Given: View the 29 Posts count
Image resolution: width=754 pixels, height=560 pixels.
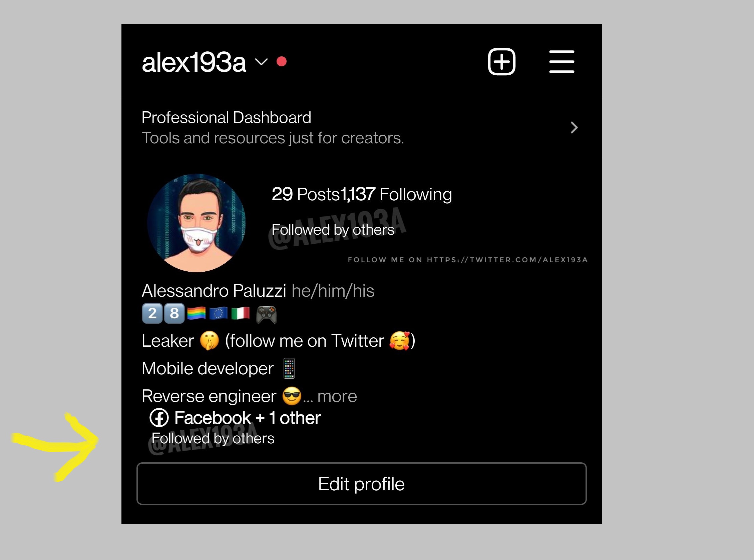Looking at the screenshot, I should pos(306,194).
